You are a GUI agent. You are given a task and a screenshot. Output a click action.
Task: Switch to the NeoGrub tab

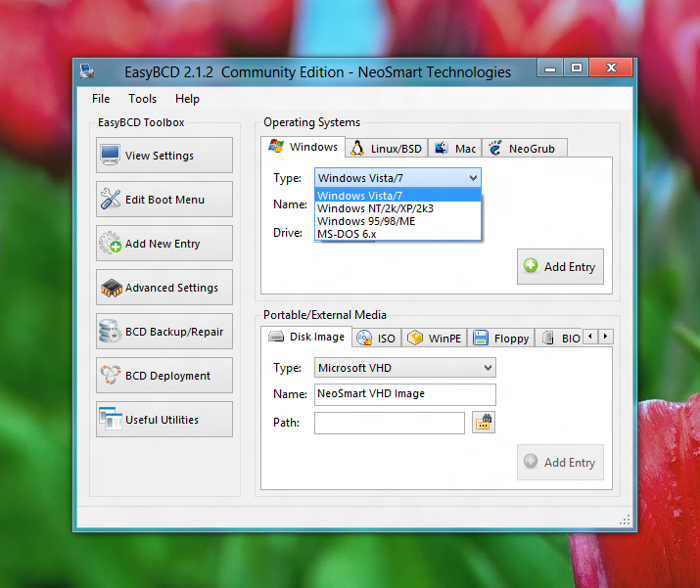pos(525,148)
